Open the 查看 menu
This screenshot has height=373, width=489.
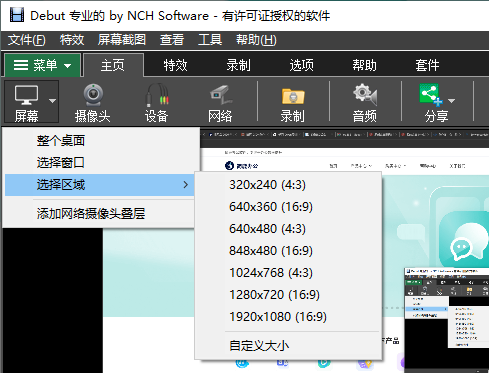click(172, 40)
